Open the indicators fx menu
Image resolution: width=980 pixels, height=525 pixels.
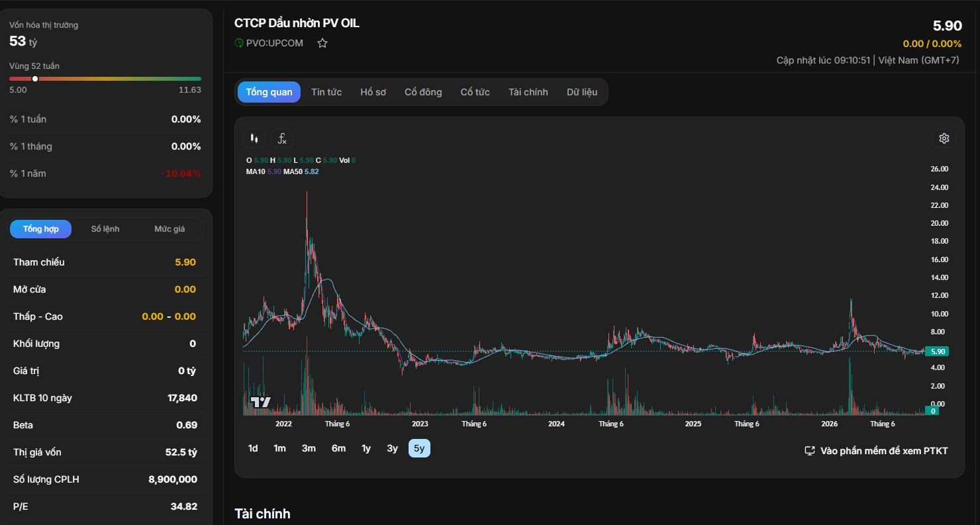(x=282, y=138)
